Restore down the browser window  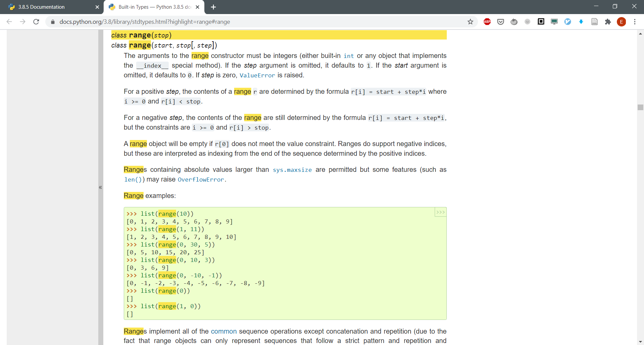coord(615,6)
